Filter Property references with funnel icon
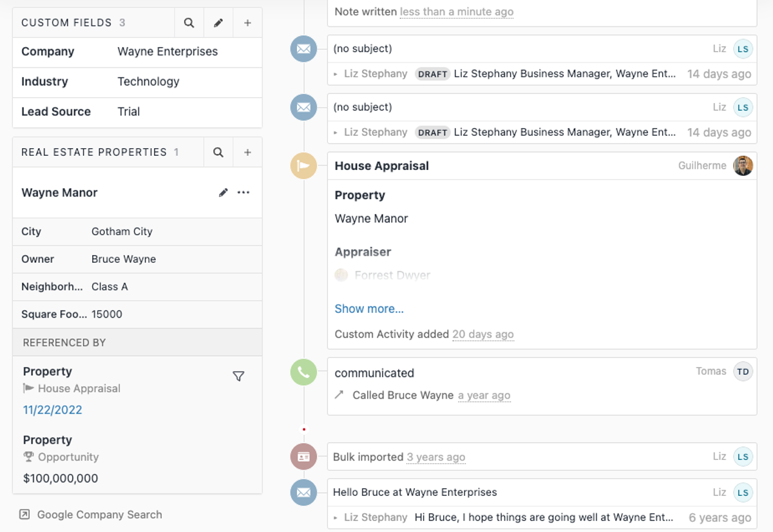Viewport: 773px width, 532px height. click(238, 376)
